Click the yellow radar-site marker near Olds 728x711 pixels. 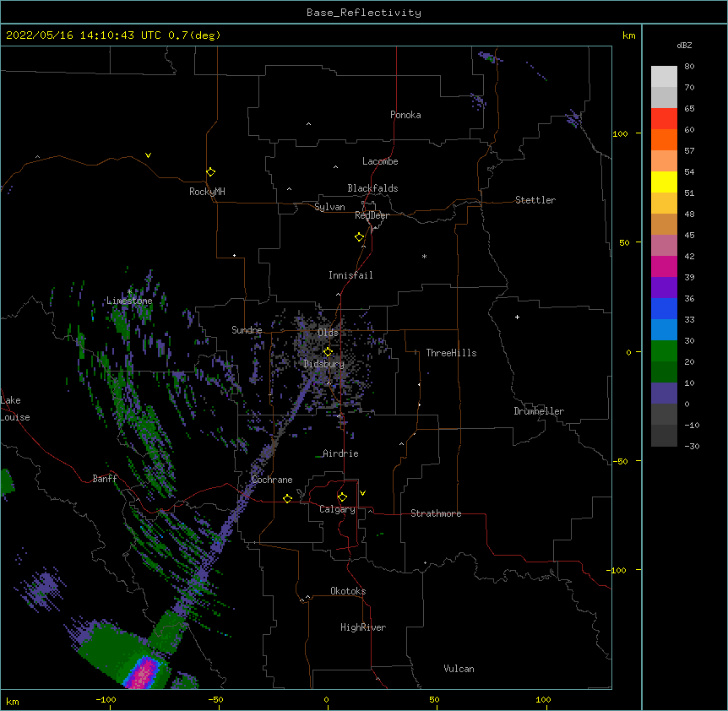(328, 351)
